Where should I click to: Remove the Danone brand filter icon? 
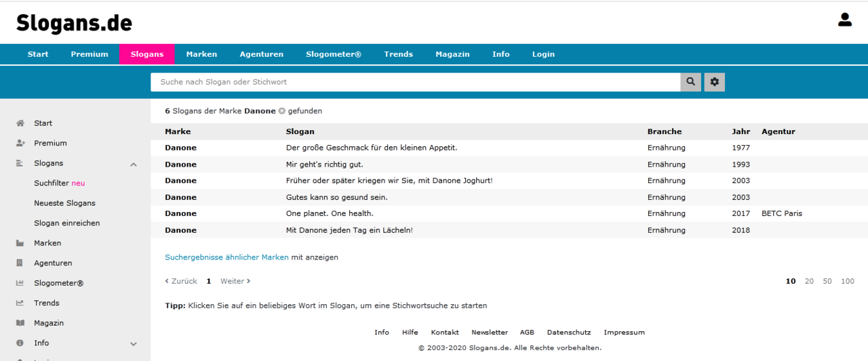click(281, 111)
